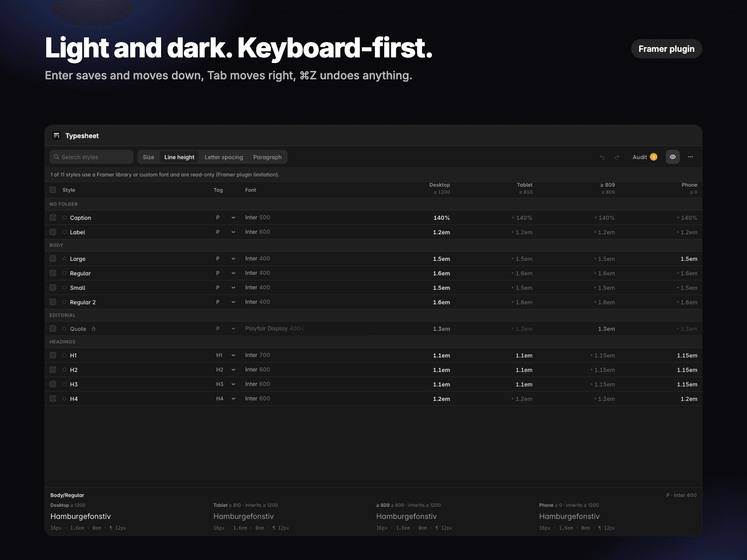Click the Phone column header

[x=689, y=188]
